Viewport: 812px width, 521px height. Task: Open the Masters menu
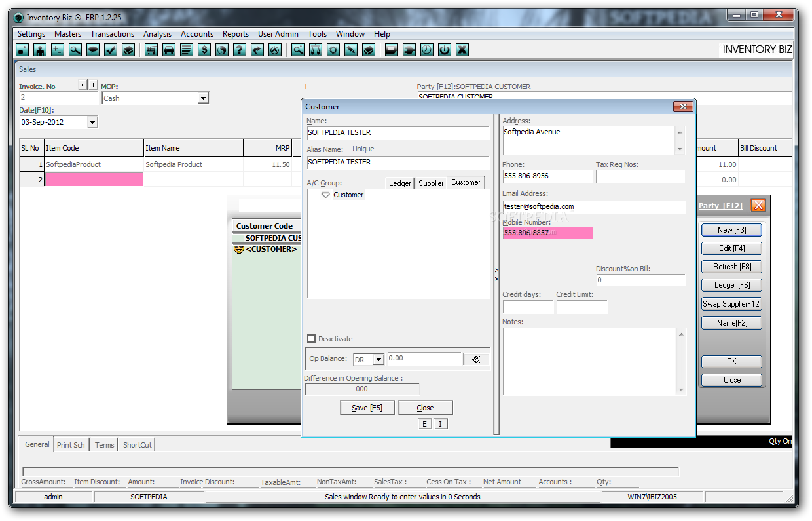(68, 34)
